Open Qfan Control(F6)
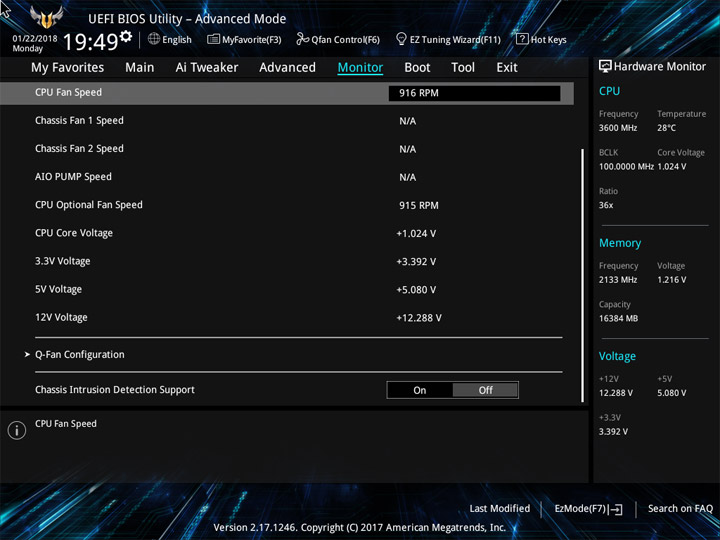720x540 pixels. point(338,39)
